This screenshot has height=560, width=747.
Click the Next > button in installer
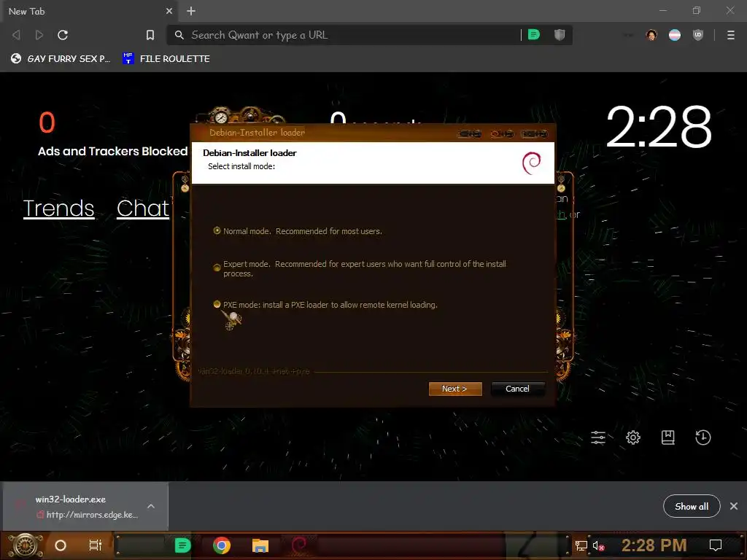(455, 389)
